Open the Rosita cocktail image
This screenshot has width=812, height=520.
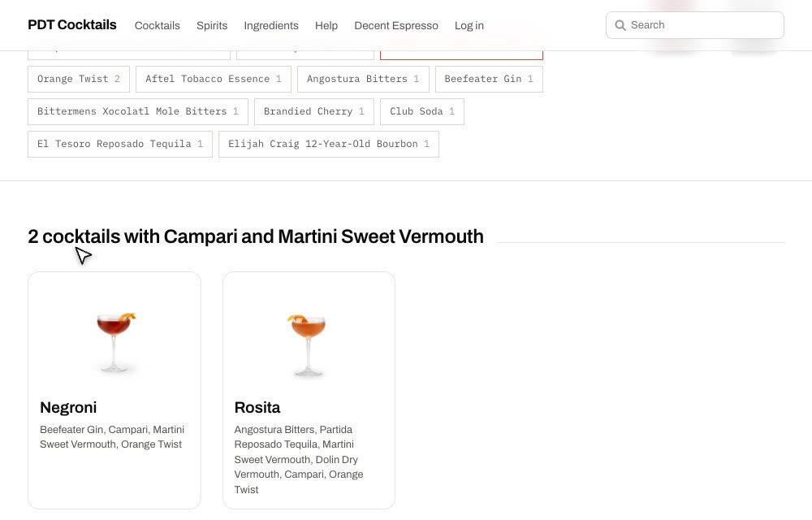309,344
